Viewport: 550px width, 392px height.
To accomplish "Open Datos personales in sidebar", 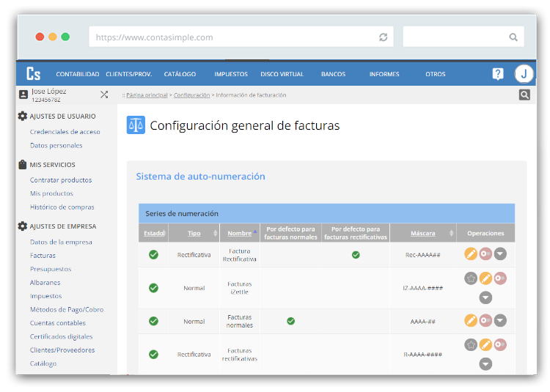I will 56,145.
